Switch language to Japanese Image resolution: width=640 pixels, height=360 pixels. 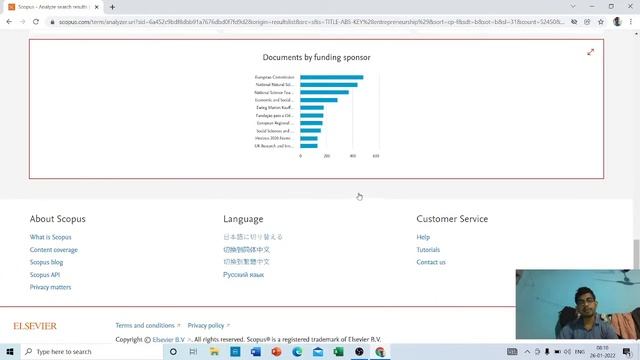click(253, 237)
